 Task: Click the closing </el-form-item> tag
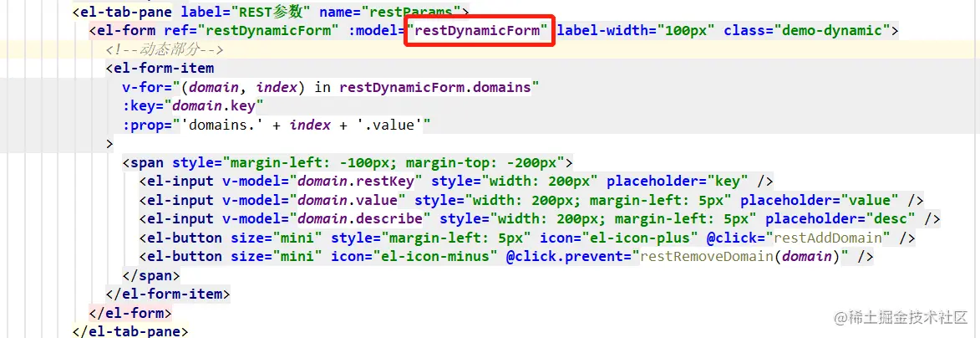click(x=168, y=294)
